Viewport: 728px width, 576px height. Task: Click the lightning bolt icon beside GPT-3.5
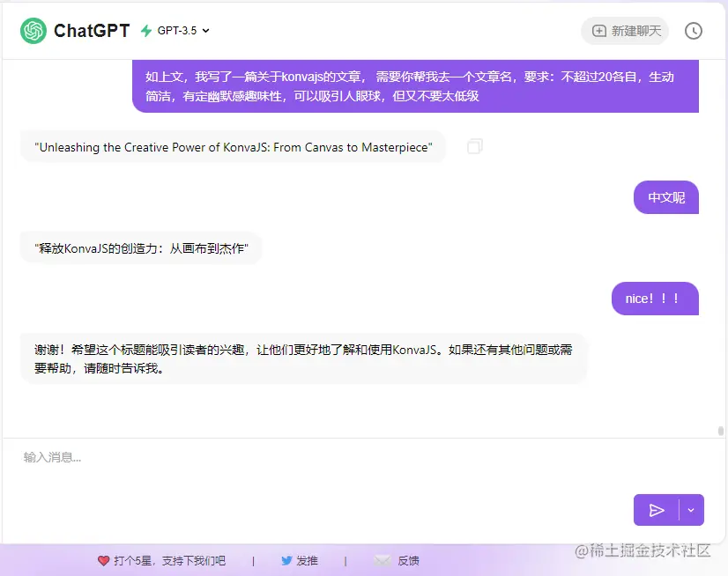(147, 30)
